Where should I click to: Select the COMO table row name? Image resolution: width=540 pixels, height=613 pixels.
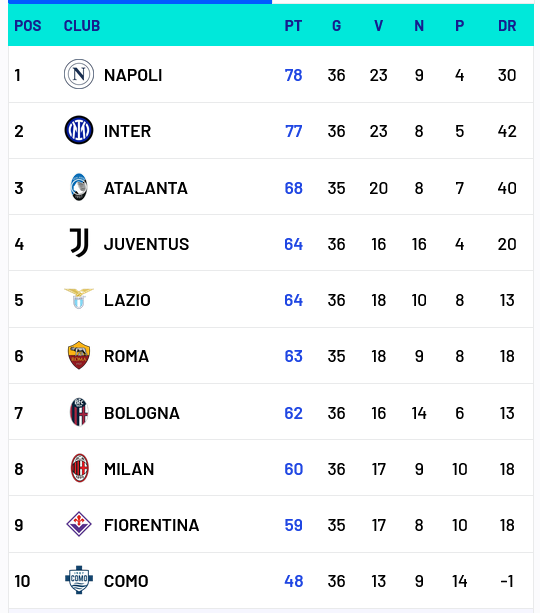tap(126, 581)
